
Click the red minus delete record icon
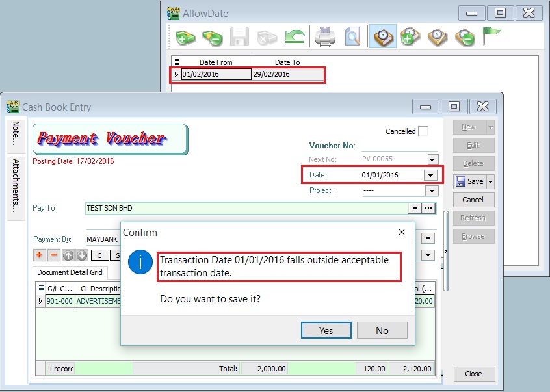coord(212,38)
